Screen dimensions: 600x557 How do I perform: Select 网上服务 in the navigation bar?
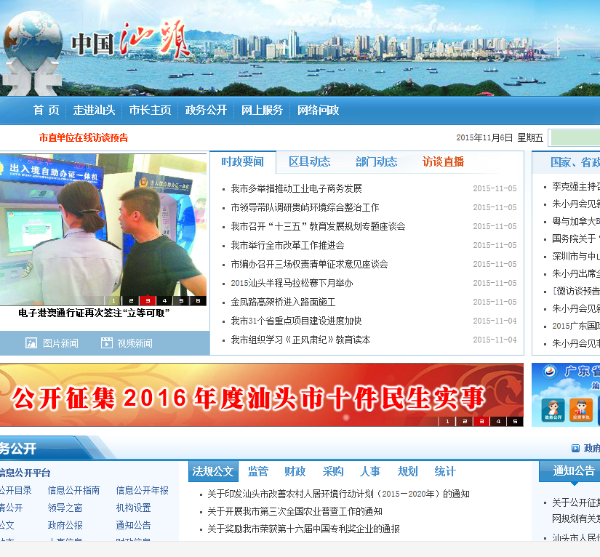(x=262, y=110)
